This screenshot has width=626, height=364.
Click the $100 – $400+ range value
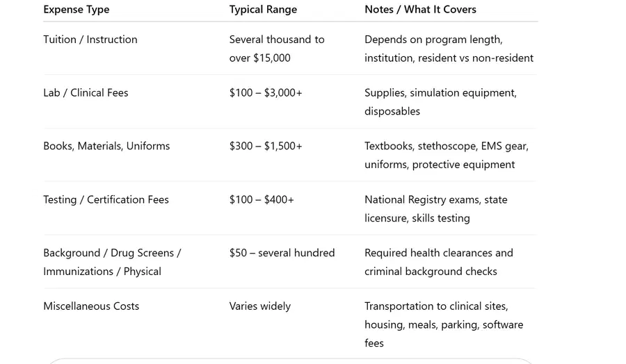262,200
